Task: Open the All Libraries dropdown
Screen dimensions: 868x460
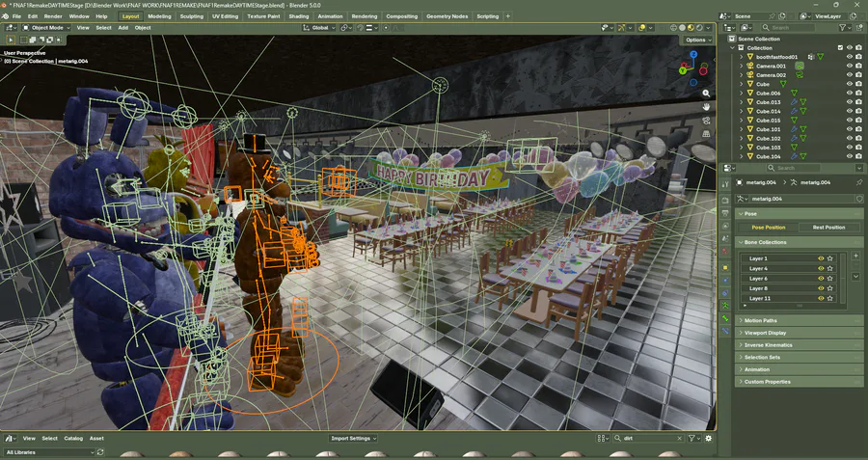Action: 49,452
